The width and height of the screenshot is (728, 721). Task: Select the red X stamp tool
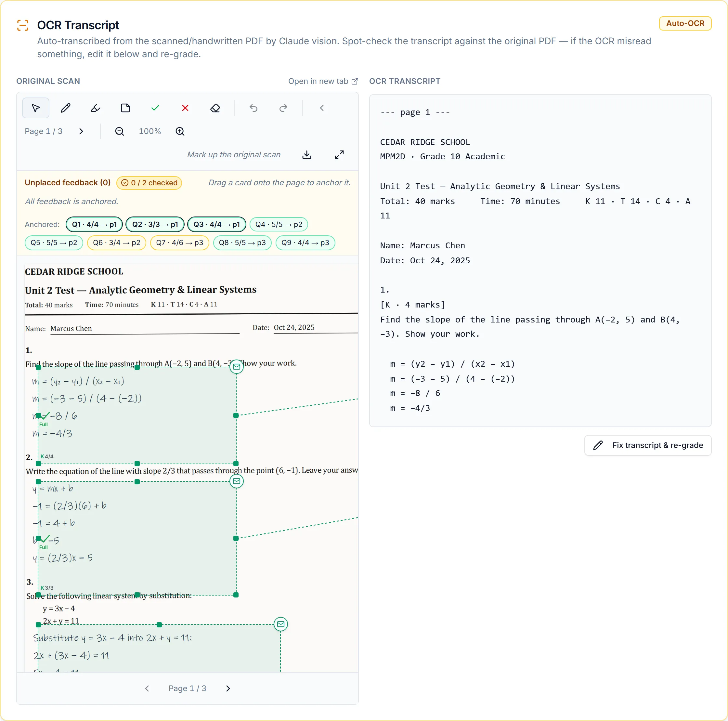click(185, 108)
